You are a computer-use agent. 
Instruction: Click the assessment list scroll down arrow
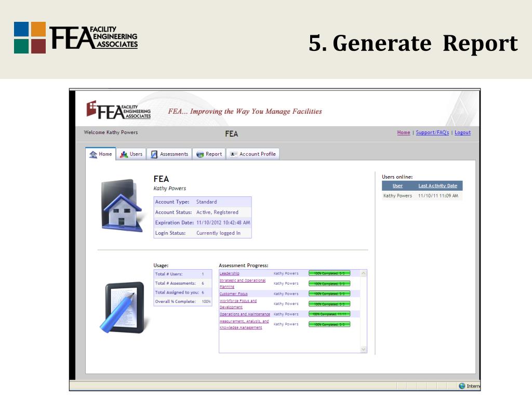click(x=363, y=349)
